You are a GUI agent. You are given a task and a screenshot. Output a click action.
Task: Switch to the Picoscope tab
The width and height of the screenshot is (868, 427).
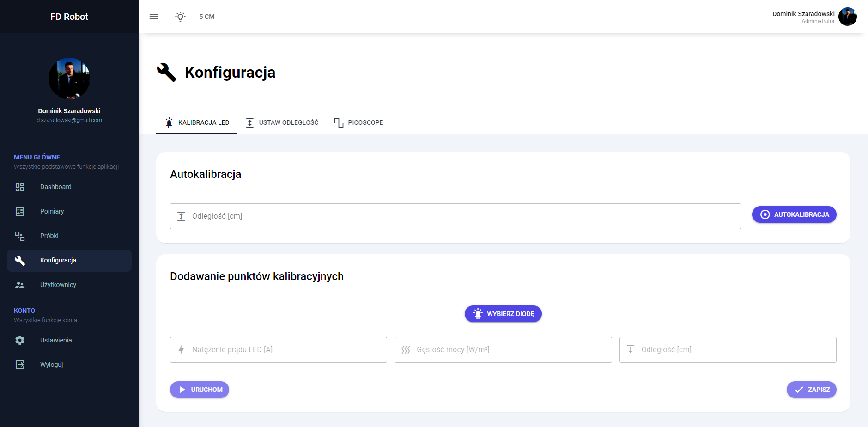click(x=358, y=122)
